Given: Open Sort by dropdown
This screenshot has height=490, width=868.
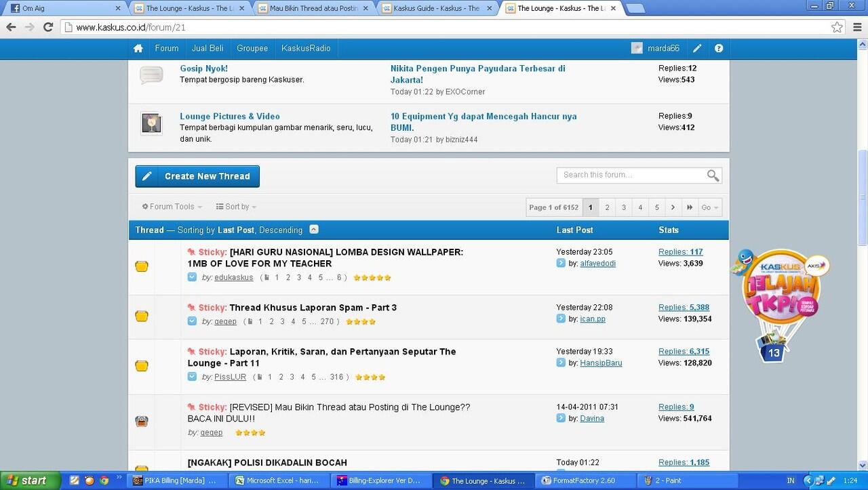Looking at the screenshot, I should click(236, 207).
